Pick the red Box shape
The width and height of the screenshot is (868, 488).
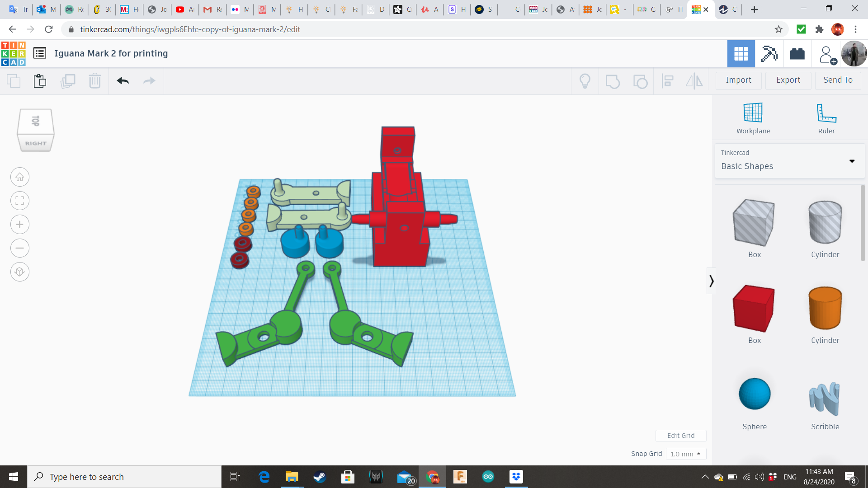(754, 309)
